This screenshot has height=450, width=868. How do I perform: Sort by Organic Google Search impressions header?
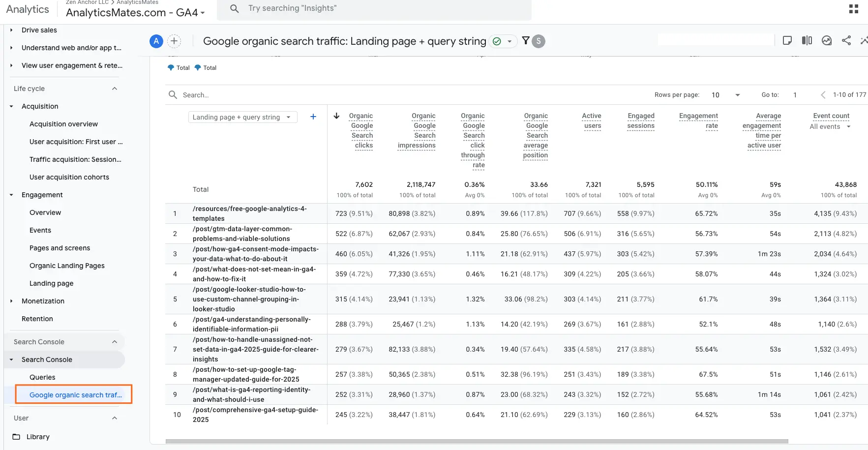tap(417, 130)
